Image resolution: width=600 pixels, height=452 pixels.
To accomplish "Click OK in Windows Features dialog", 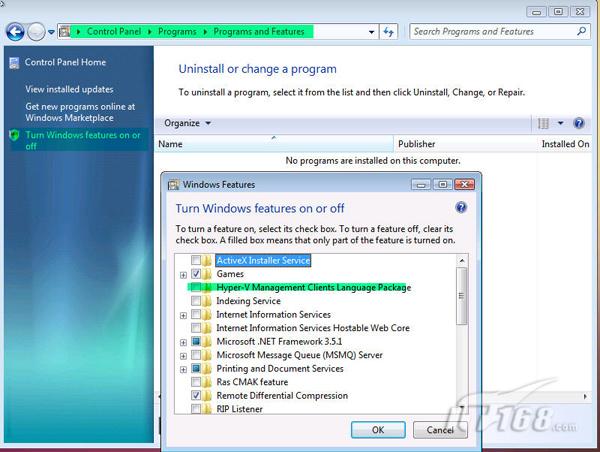I will coord(378,430).
